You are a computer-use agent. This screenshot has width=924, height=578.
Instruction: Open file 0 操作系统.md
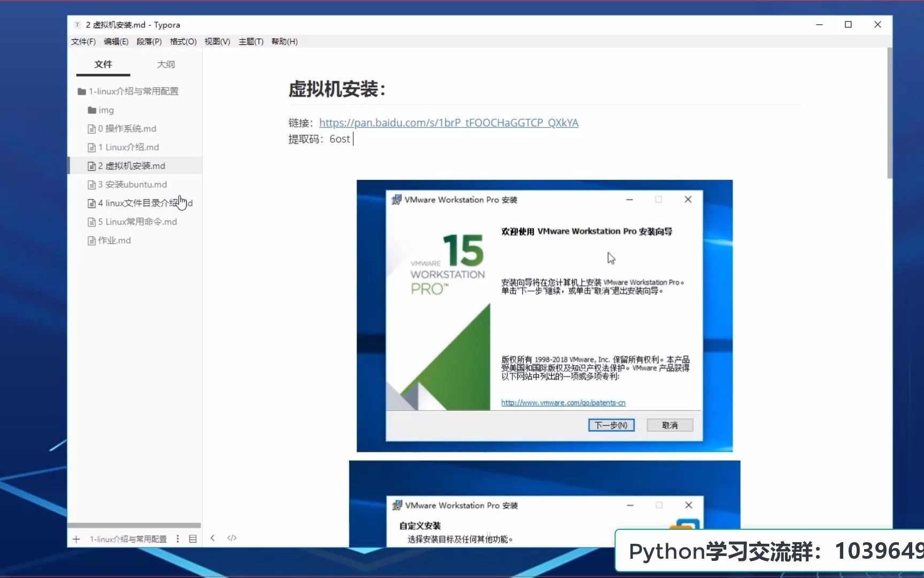tap(127, 128)
